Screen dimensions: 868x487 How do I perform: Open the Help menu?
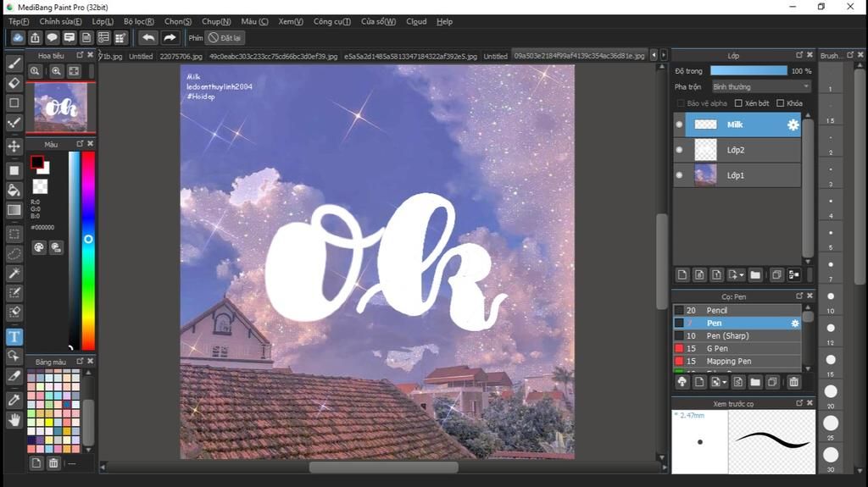pyautogui.click(x=444, y=21)
